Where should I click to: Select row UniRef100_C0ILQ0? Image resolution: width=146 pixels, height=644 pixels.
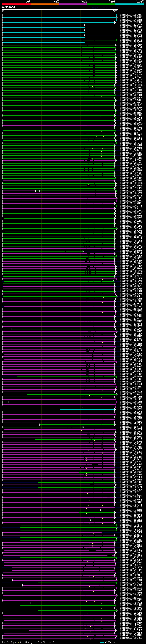pyautogui.click(x=131, y=329)
